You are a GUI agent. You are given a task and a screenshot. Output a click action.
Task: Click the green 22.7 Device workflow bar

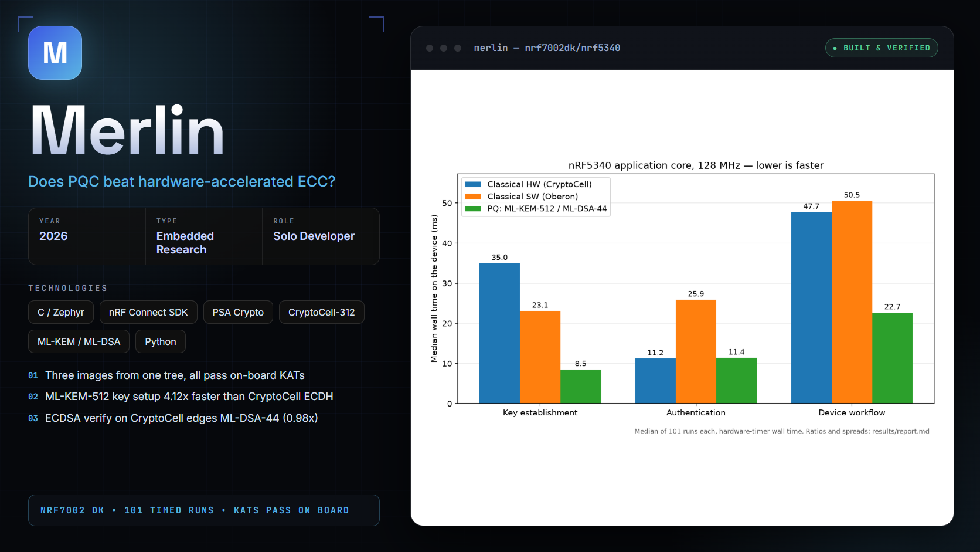pos(892,358)
